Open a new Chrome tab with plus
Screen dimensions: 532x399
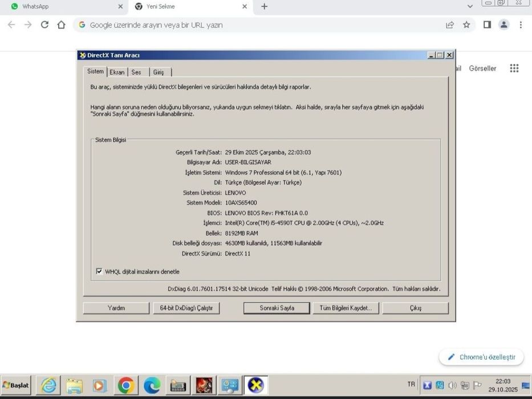coord(265,6)
